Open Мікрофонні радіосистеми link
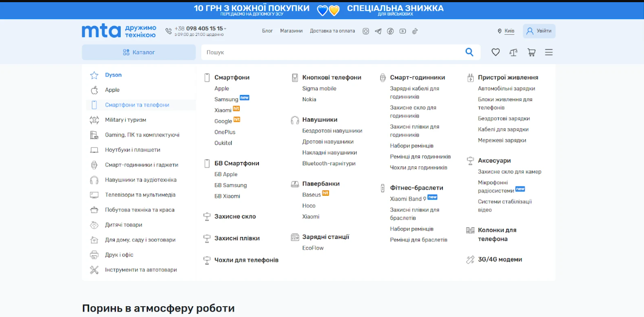Screen dimensions: 644x317 [496, 187]
